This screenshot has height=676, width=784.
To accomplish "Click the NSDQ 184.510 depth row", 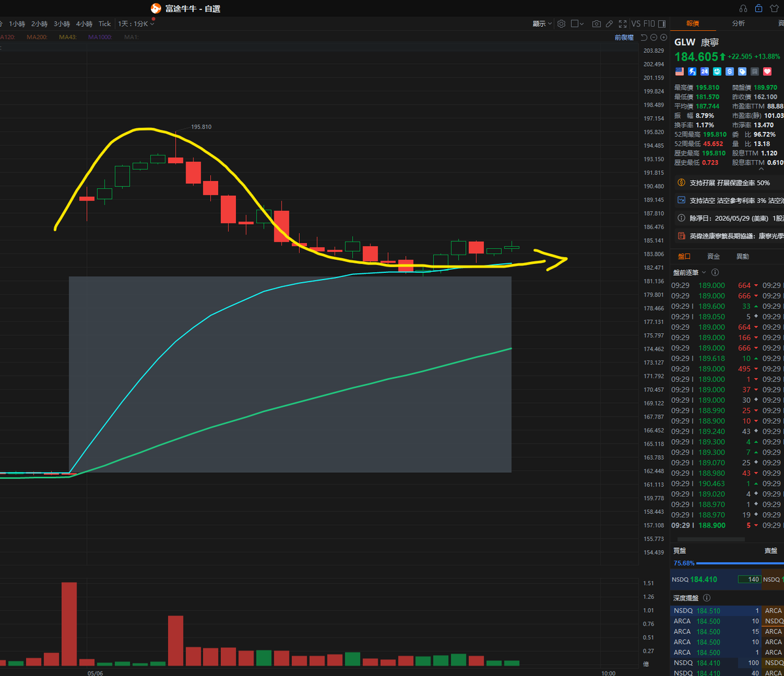I will tap(716, 611).
